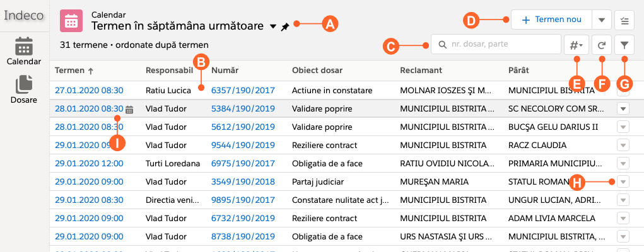
Task: Expand dropdown arrow next to Termen nou
Action: coord(601,20)
